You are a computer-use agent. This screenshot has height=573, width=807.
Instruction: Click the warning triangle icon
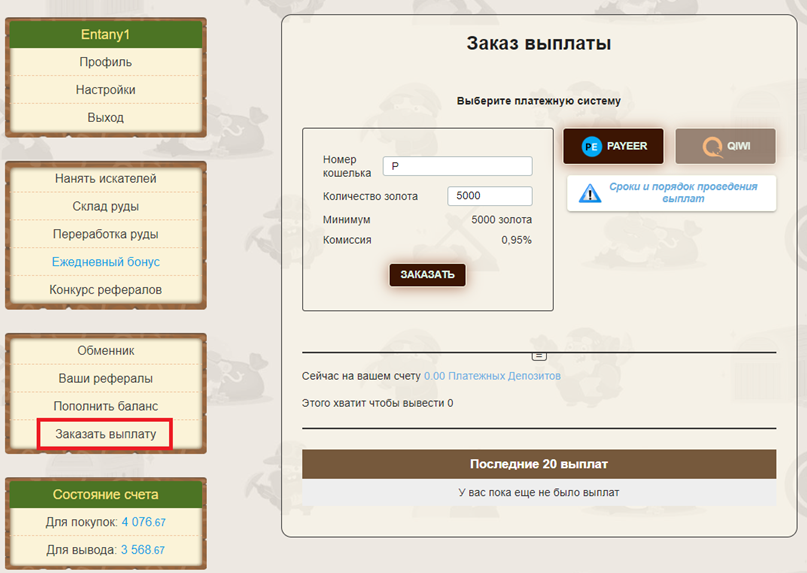point(590,194)
